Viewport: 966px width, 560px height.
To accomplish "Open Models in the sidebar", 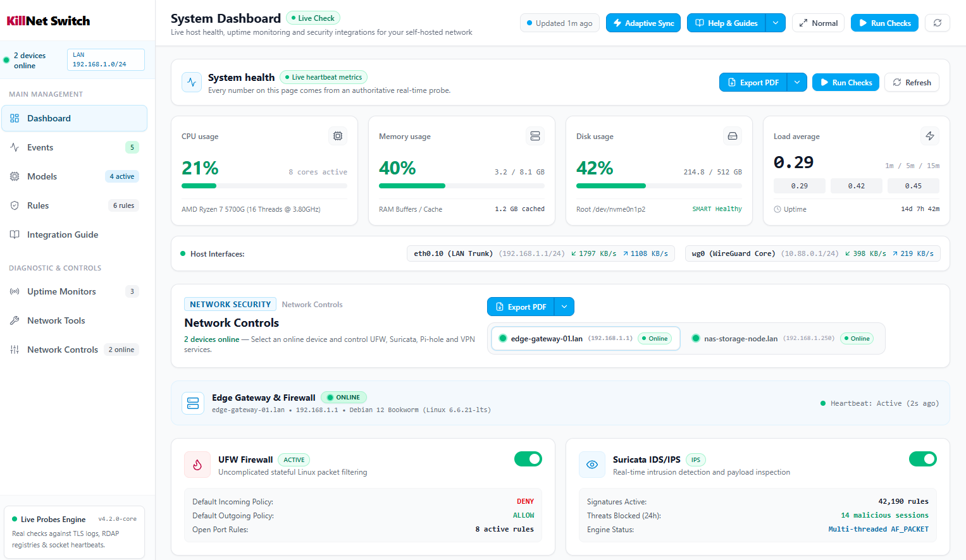I will (x=74, y=176).
